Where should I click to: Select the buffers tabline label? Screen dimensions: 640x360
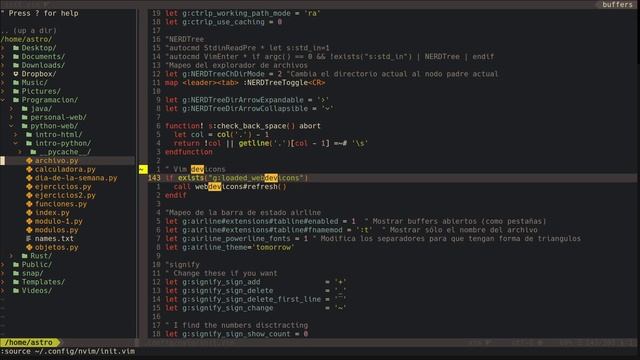tap(617, 4)
